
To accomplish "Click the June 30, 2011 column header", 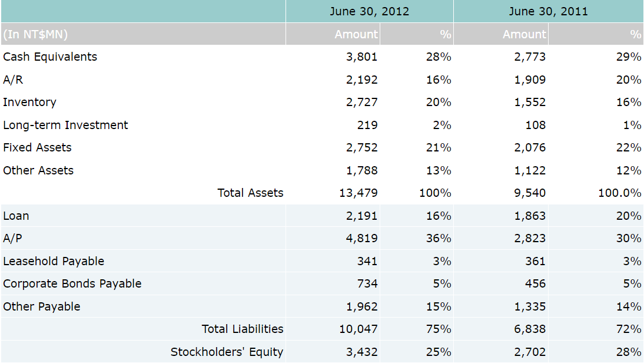I will (x=548, y=11).
